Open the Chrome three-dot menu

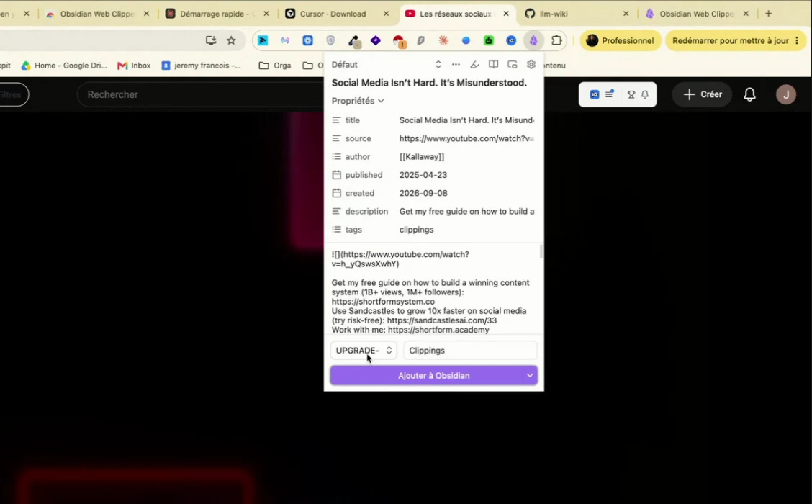coord(797,40)
